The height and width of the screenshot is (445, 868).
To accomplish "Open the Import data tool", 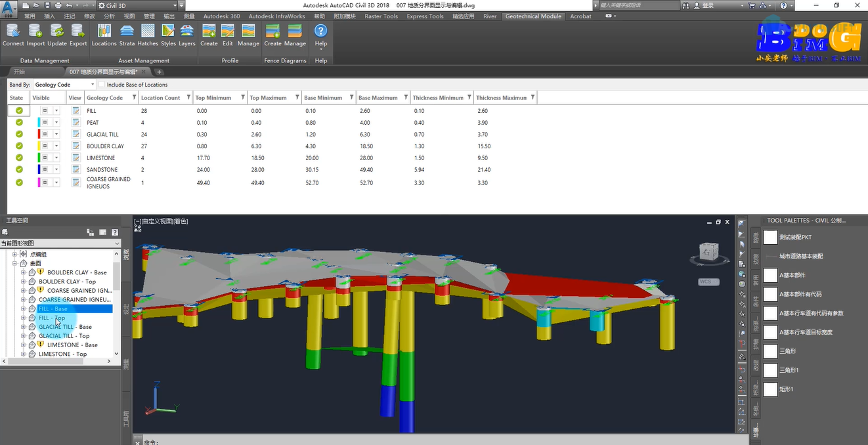I will 35,35.
